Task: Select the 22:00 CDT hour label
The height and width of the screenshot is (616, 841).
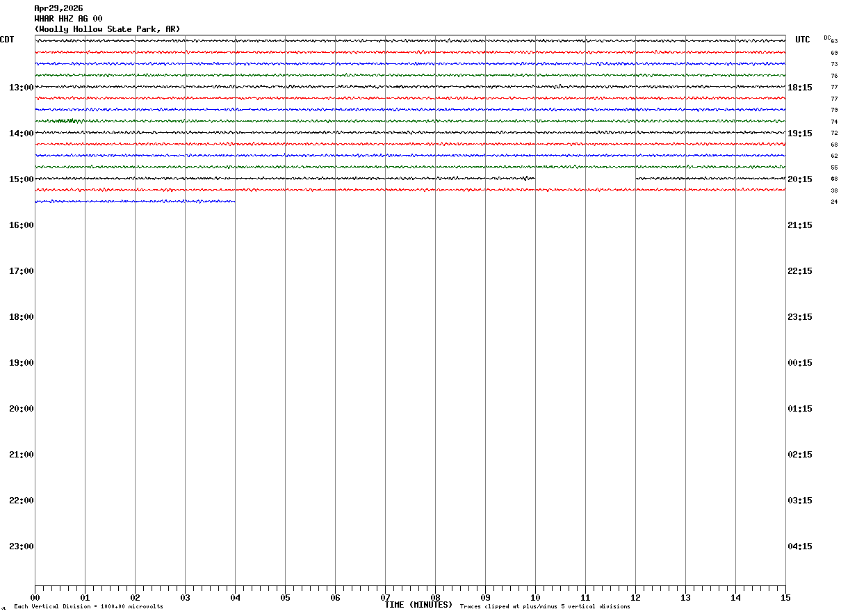Action: point(22,501)
